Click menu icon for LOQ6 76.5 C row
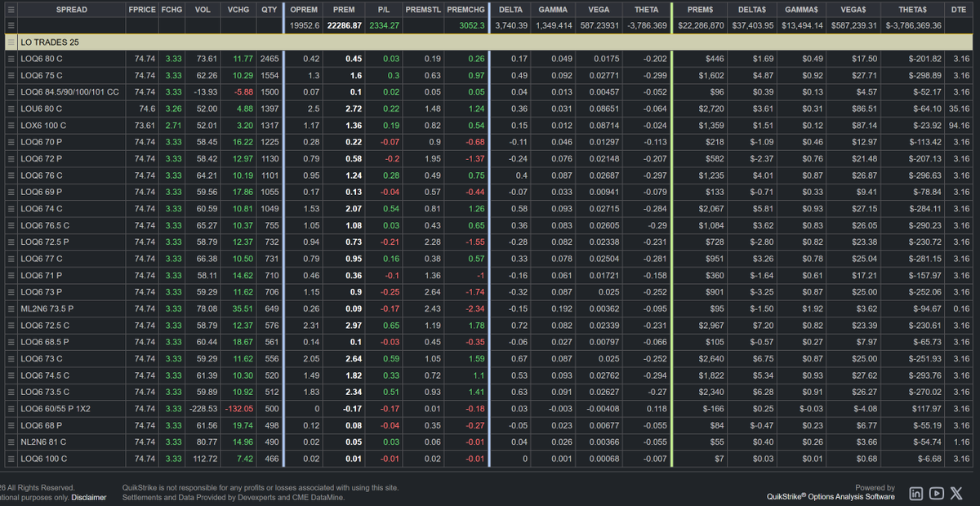 coord(11,225)
